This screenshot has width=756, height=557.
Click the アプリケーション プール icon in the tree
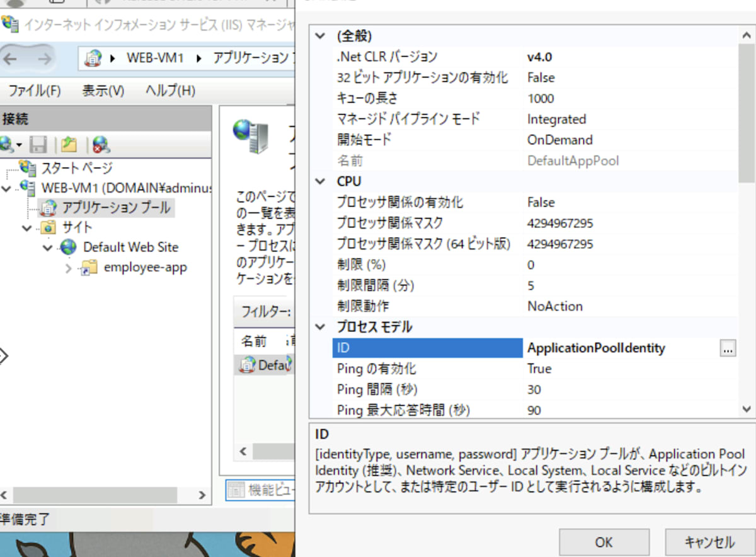click(47, 207)
